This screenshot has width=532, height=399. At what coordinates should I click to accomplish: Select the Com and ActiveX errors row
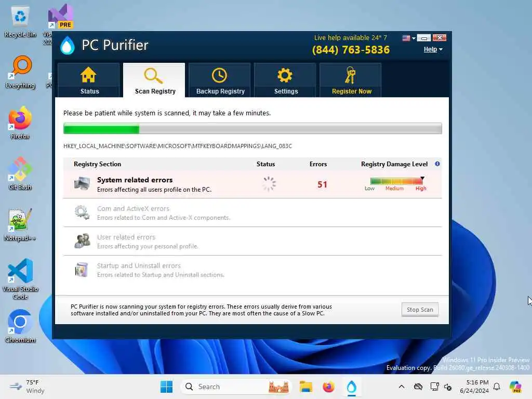pyautogui.click(x=252, y=212)
